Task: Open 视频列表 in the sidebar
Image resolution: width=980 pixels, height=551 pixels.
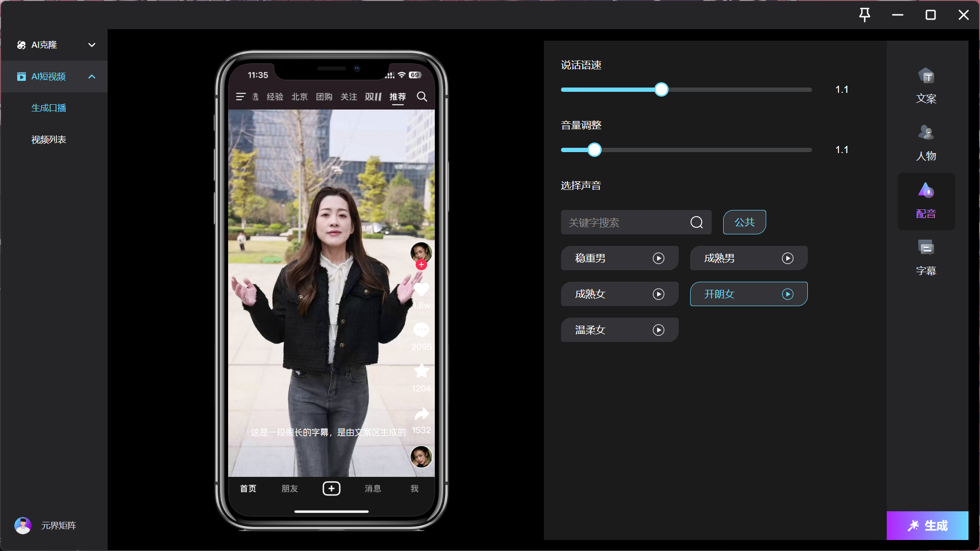Action: [49, 140]
